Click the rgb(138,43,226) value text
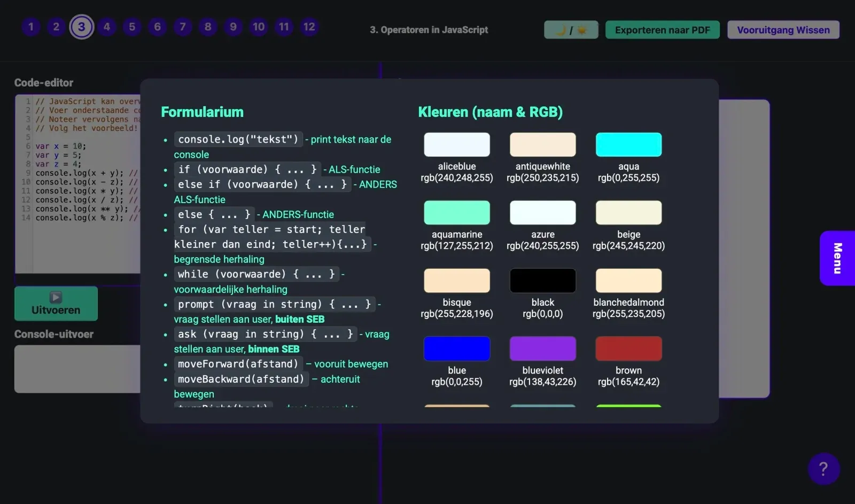This screenshot has width=855, height=504. pos(543,382)
